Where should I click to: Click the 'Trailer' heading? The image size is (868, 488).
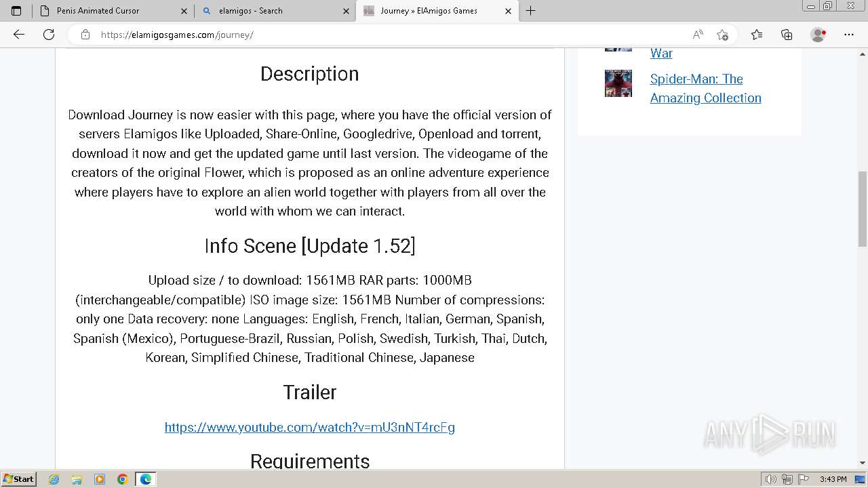310,392
